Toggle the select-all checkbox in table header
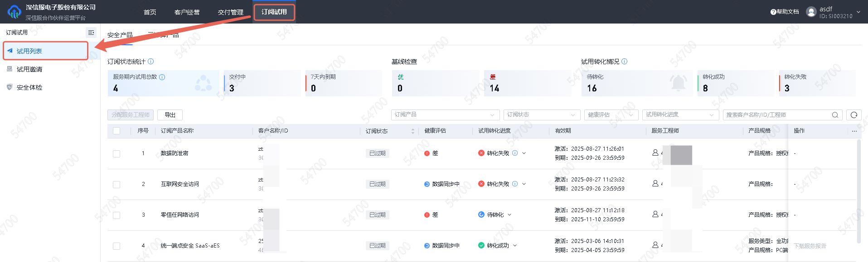868x262 pixels. click(x=116, y=131)
